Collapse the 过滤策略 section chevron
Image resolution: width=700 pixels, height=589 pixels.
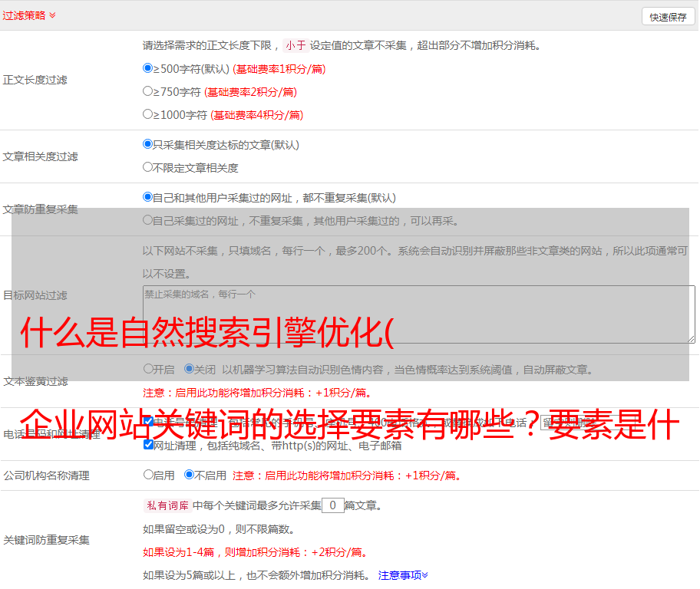[52, 15]
